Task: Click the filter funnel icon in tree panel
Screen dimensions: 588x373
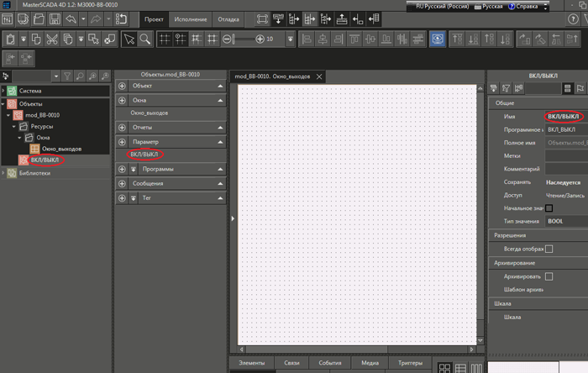Action: coord(67,75)
